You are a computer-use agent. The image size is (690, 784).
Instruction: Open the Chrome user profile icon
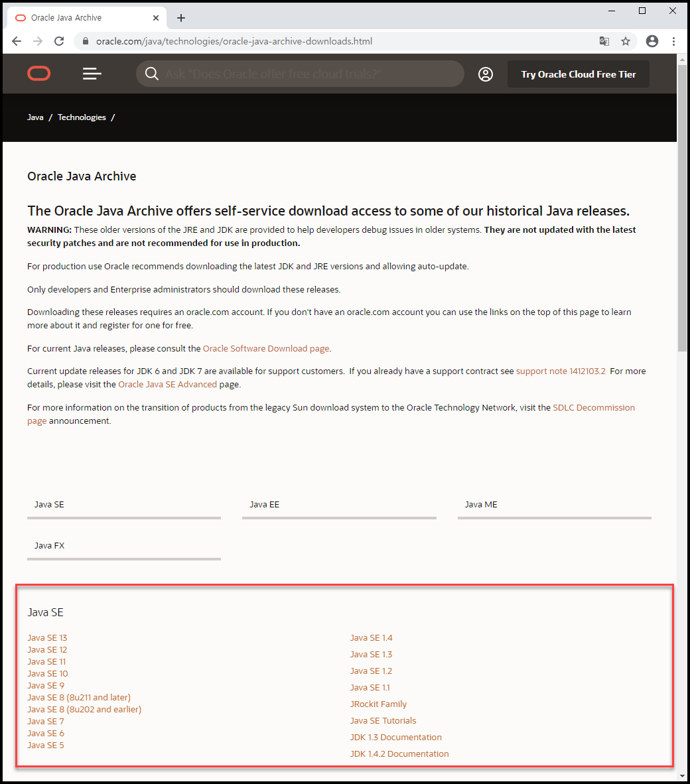(x=652, y=41)
